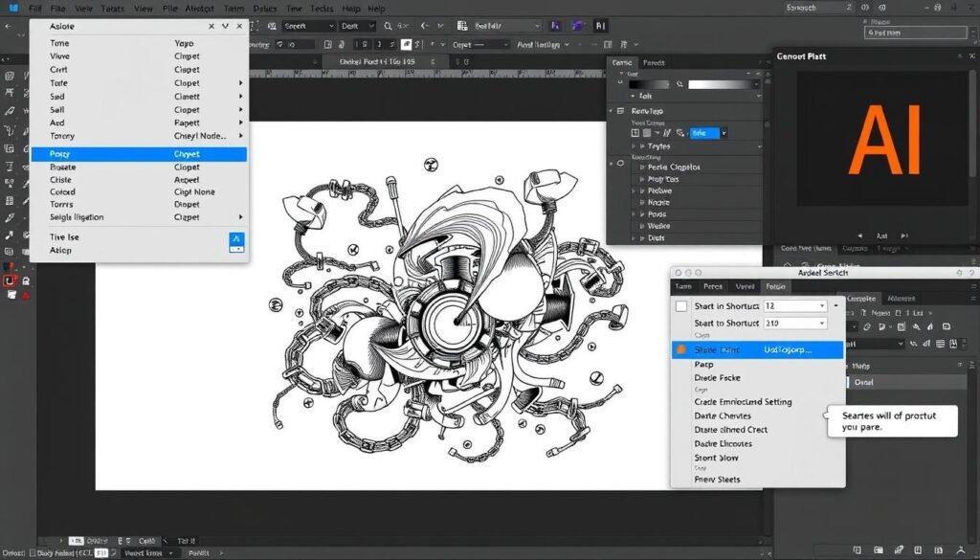Go to the previous item in Genoet Platt

(860, 235)
